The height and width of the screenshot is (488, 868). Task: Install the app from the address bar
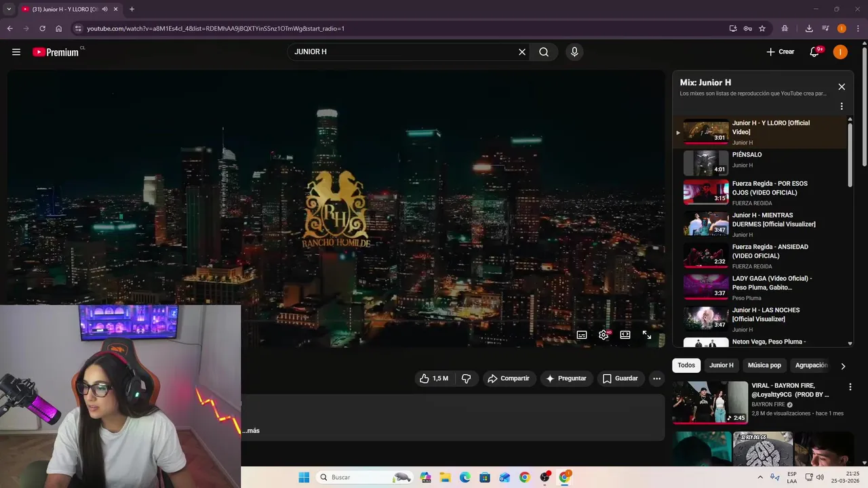click(x=733, y=28)
